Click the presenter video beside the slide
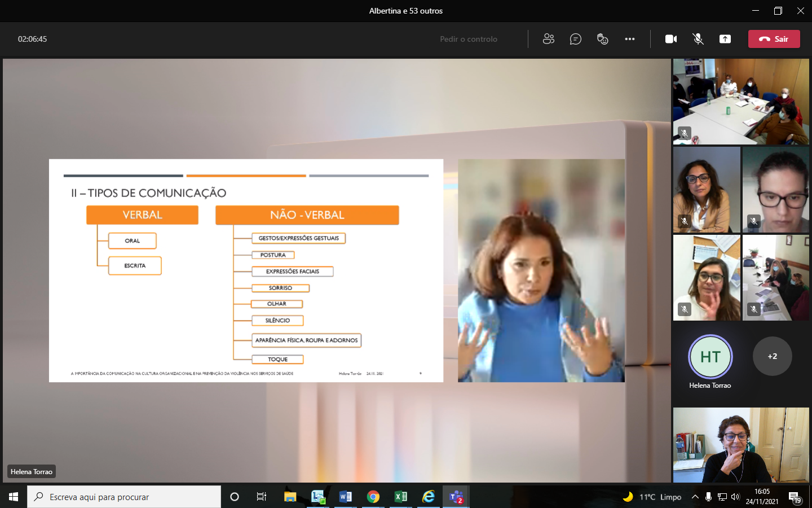Screen dimensions: 812x508 click(541, 270)
